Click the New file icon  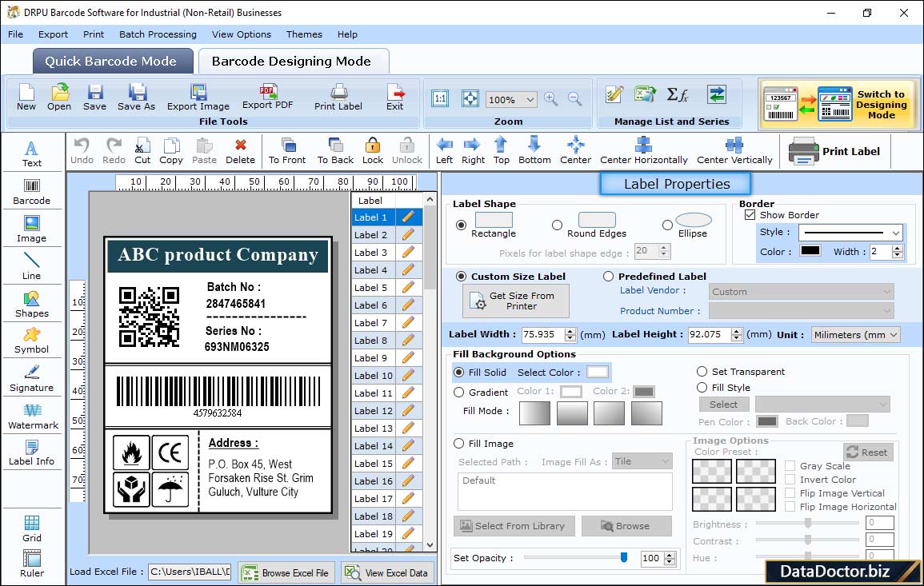[x=26, y=98]
